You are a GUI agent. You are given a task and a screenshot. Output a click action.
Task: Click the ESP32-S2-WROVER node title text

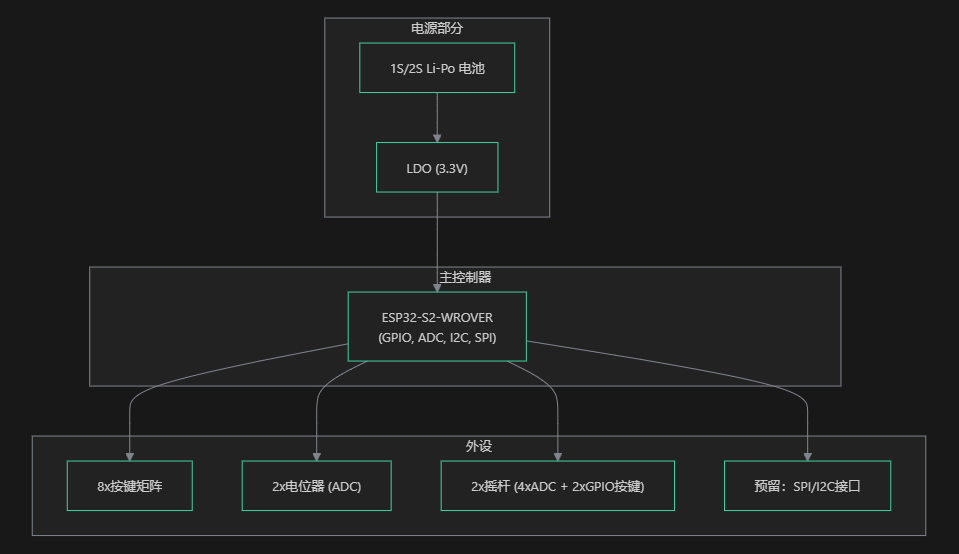pos(437,318)
